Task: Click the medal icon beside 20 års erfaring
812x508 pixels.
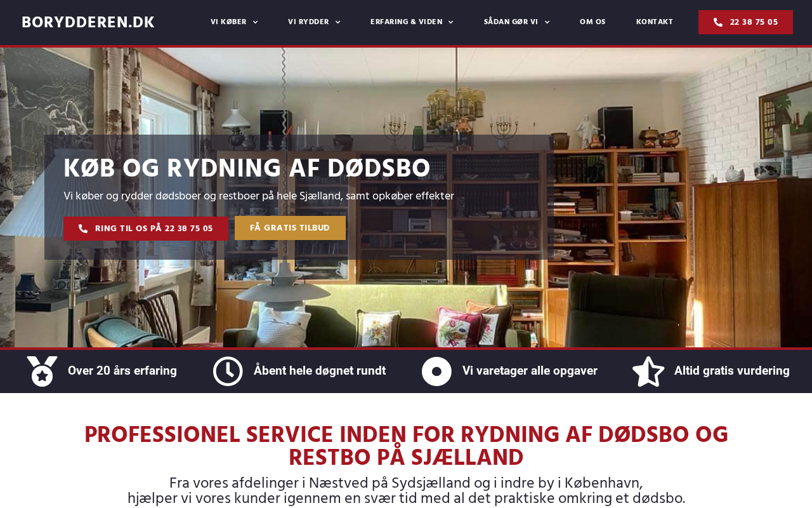Action: (42, 371)
